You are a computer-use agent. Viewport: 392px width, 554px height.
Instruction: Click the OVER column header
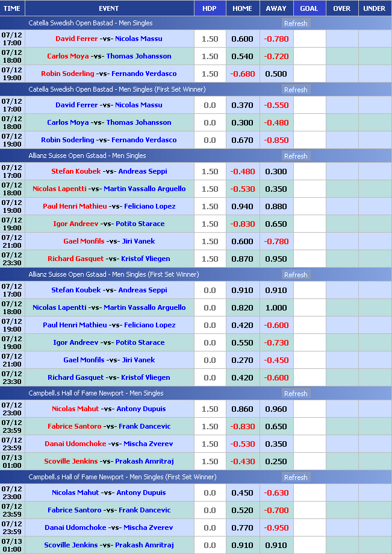pyautogui.click(x=341, y=8)
